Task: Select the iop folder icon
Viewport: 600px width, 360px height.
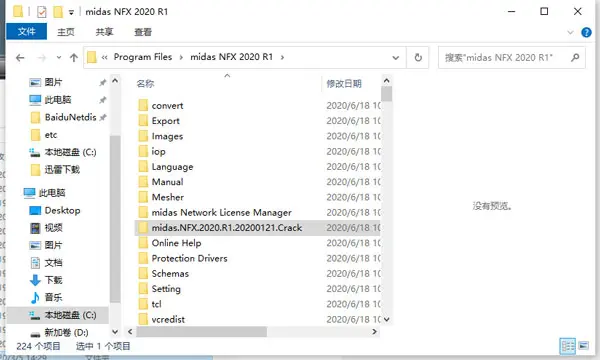Action: click(143, 151)
